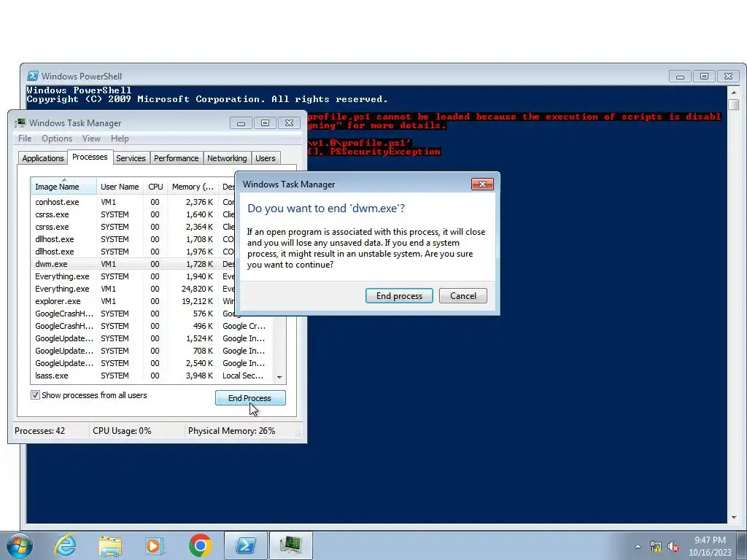
Task: Click PowerShell window scrollbar up arrow
Action: click(734, 92)
